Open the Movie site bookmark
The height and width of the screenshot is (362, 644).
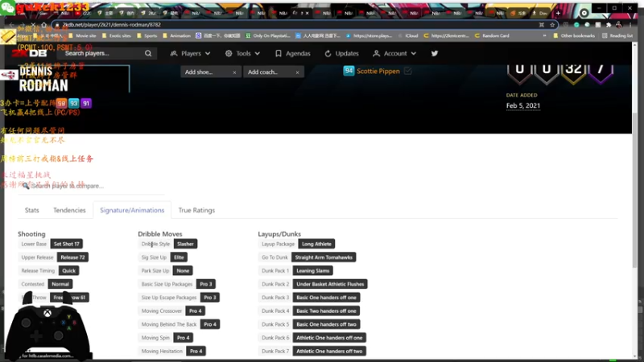pos(82,35)
